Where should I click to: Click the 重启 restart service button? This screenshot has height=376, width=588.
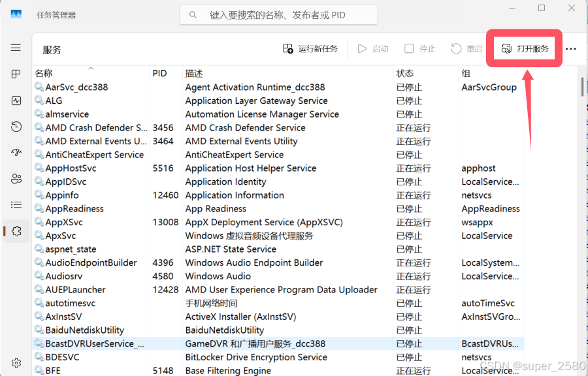(x=466, y=49)
